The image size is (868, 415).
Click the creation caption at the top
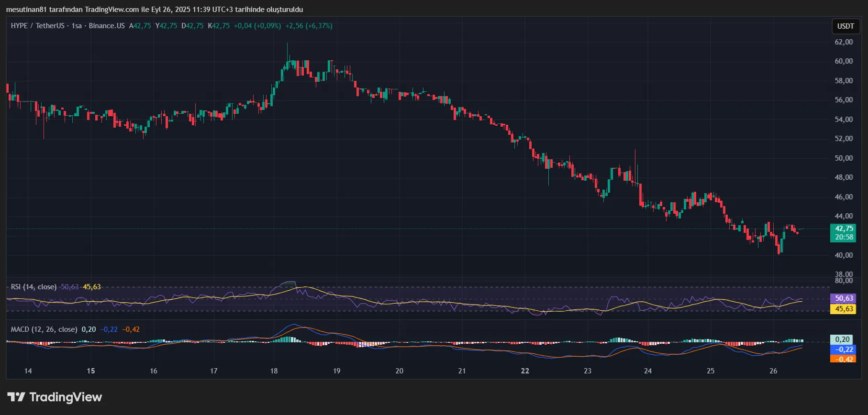tap(155, 10)
